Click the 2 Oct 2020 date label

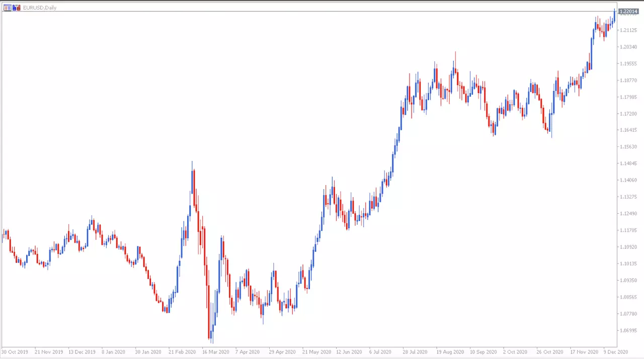point(515,352)
